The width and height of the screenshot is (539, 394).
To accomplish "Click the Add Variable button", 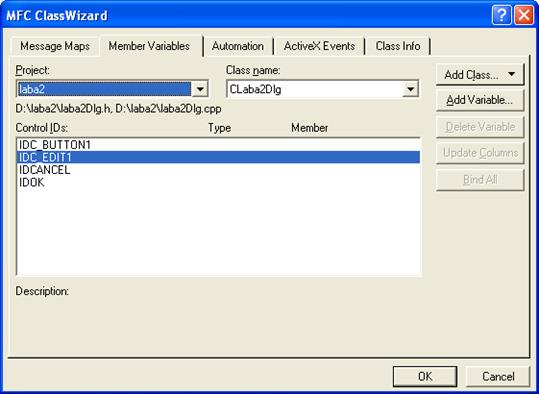I will click(x=480, y=100).
